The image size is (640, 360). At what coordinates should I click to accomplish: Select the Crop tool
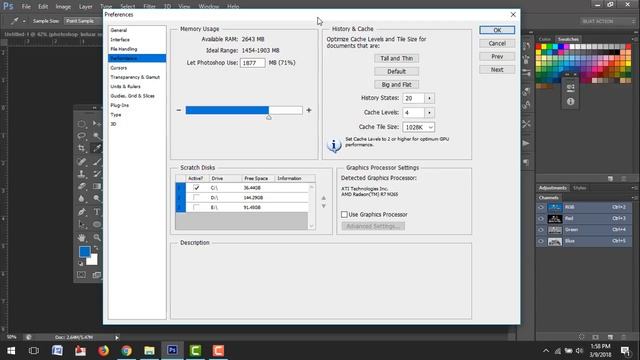tap(82, 148)
